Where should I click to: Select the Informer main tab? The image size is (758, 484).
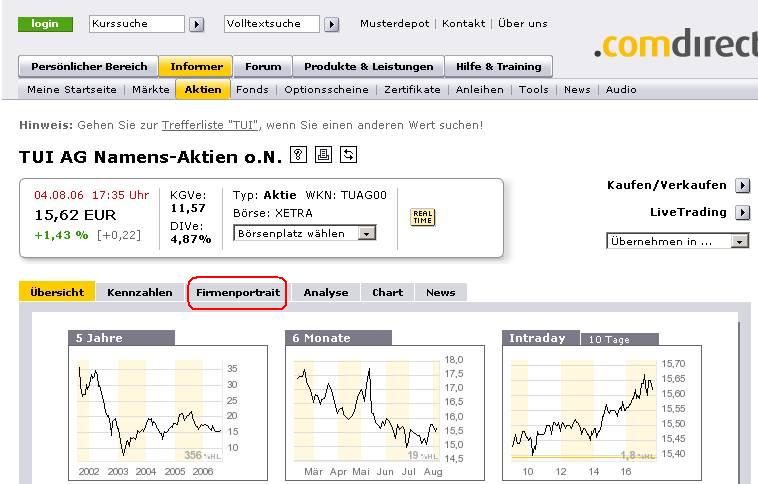pos(196,67)
